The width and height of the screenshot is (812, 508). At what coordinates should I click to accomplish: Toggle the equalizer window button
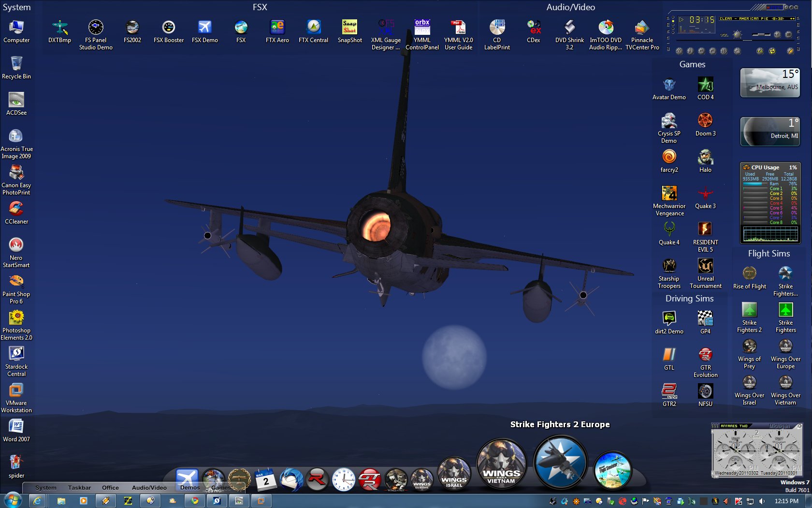pos(778,35)
